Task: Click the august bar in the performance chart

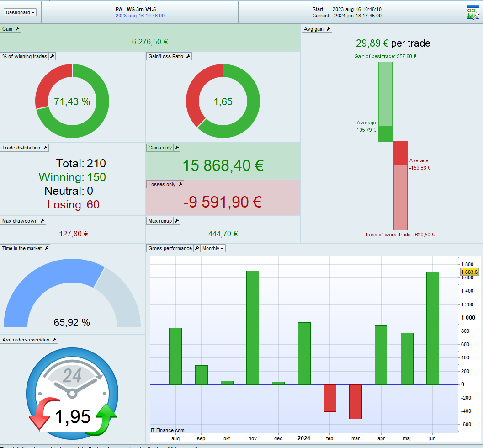Action: (x=175, y=356)
